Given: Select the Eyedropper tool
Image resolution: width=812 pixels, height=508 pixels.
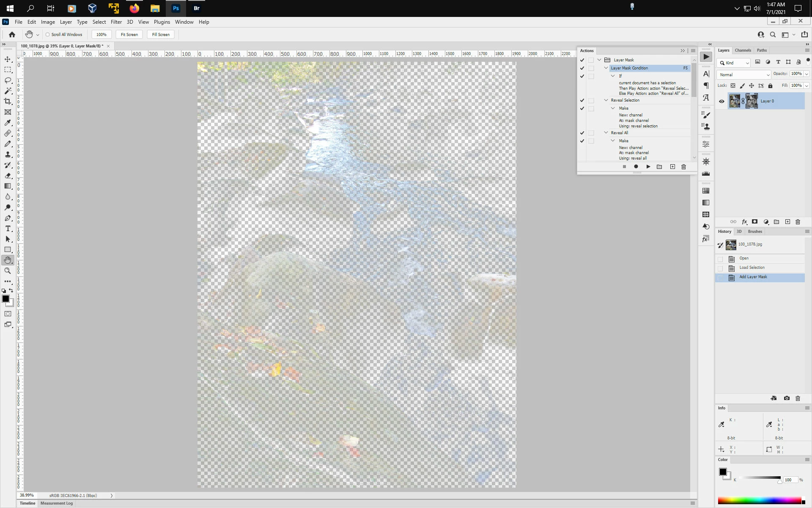Looking at the screenshot, I should (x=8, y=123).
